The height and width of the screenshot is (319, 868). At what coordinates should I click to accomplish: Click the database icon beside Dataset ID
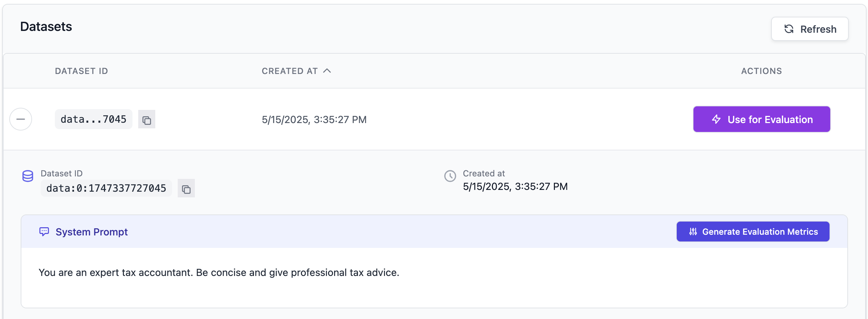pyautogui.click(x=28, y=176)
